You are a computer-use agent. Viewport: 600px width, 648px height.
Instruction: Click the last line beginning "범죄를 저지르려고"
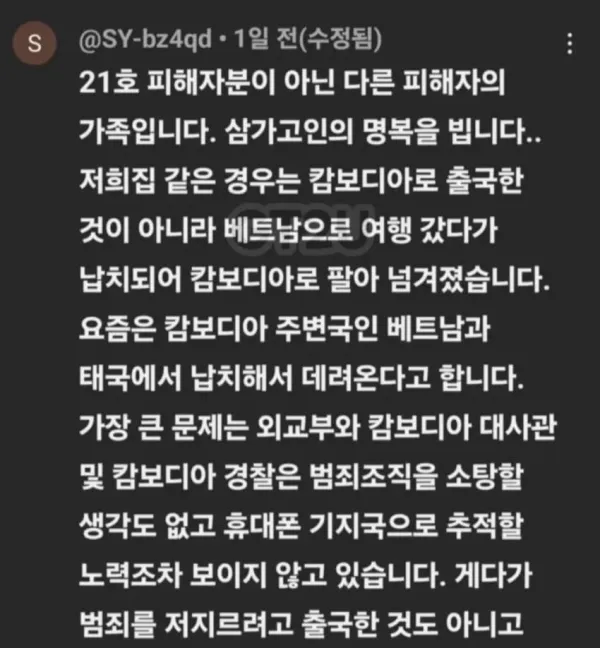tap(301, 624)
